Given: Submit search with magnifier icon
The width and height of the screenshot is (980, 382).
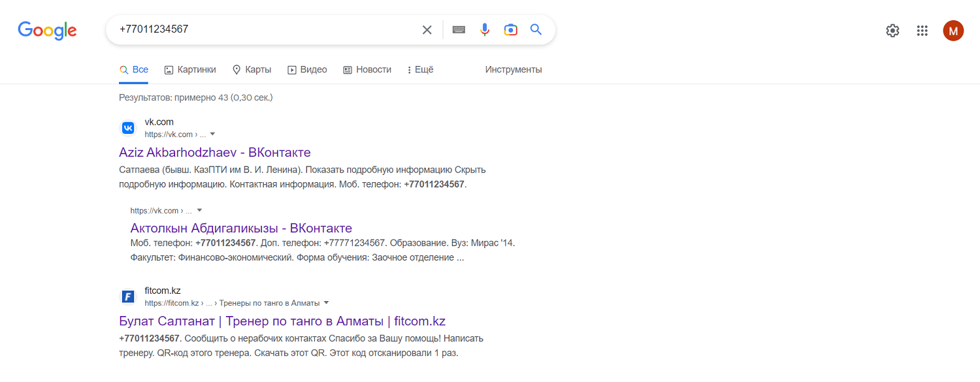Looking at the screenshot, I should pos(536,29).
